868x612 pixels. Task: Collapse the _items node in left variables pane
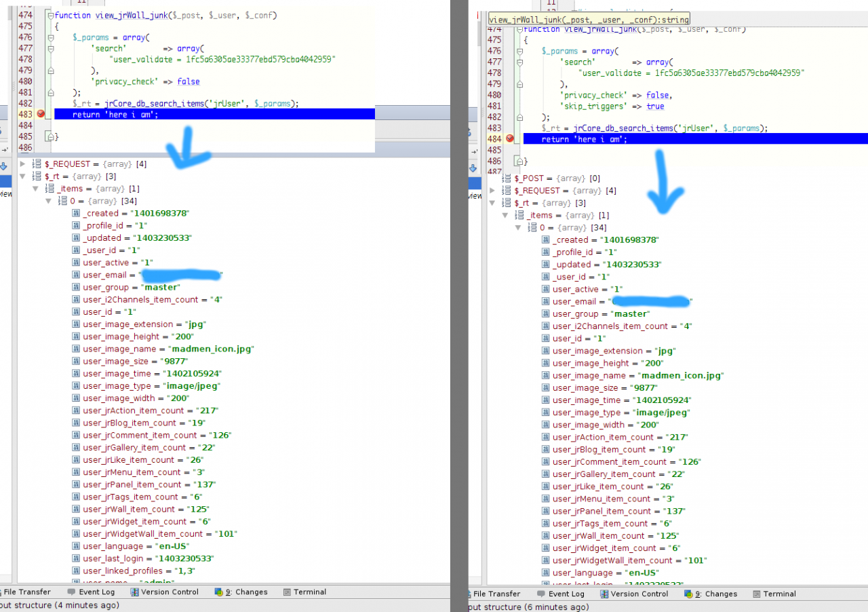click(x=35, y=189)
